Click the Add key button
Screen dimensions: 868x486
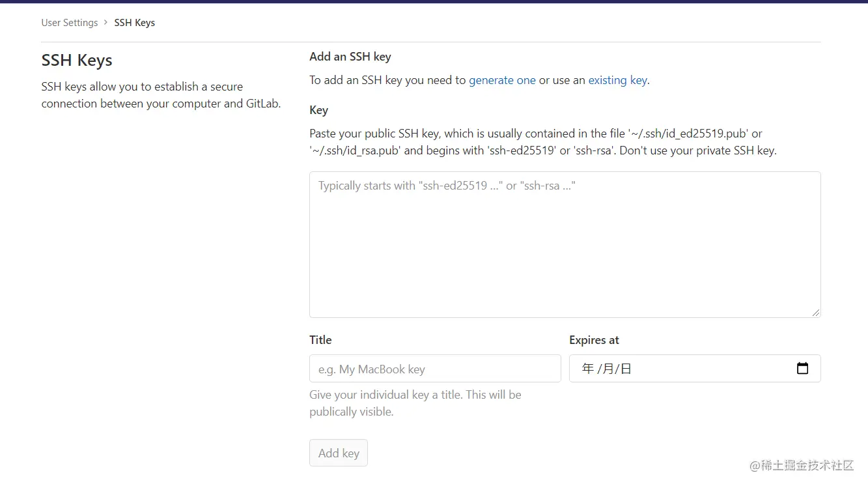339,453
